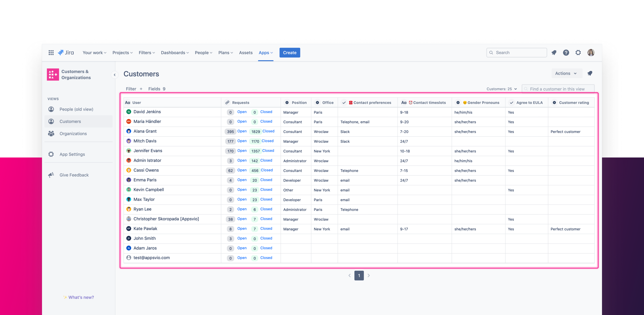Add a filter with the plus icon
This screenshot has height=315, width=644.
[141, 89]
